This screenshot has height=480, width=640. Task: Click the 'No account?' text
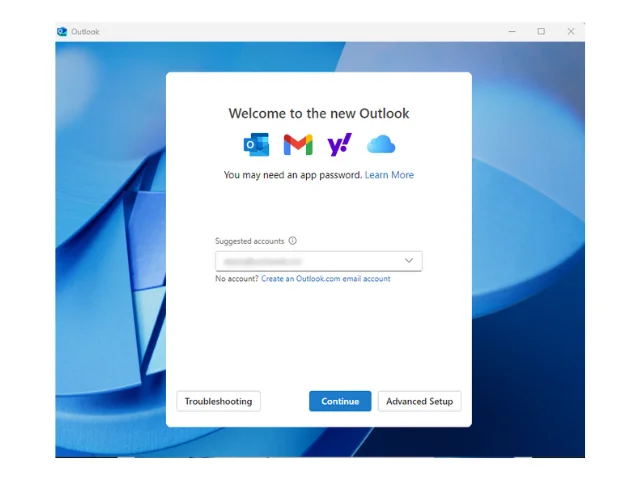(237, 278)
